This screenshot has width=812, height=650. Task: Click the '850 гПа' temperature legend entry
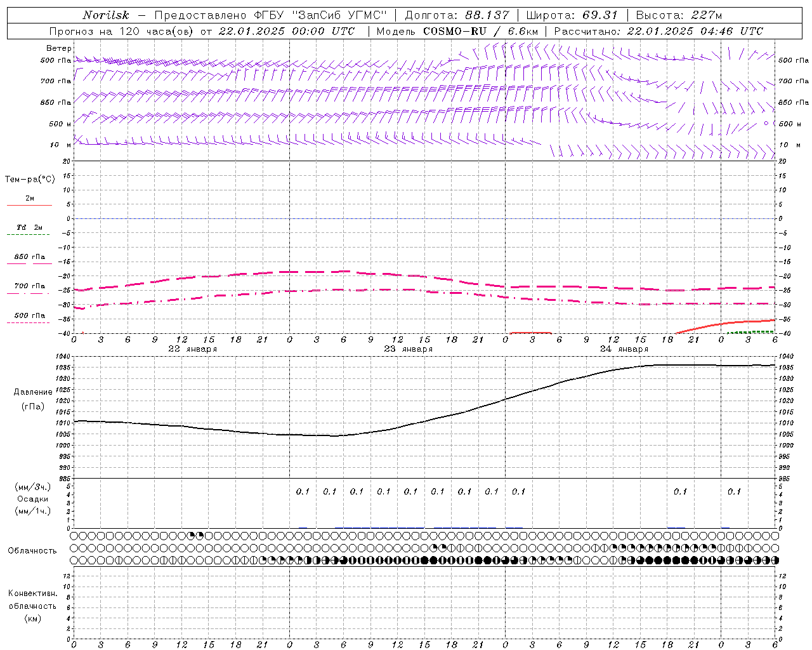coord(30,256)
